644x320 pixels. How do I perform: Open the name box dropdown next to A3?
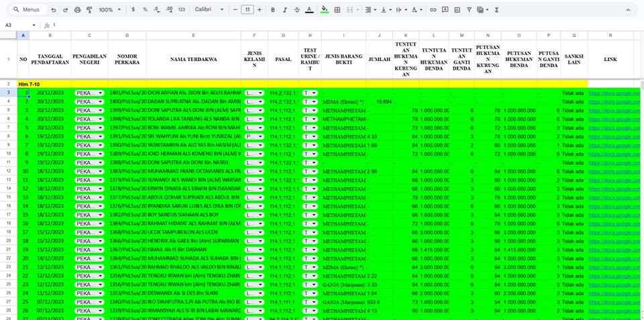click(x=34, y=25)
